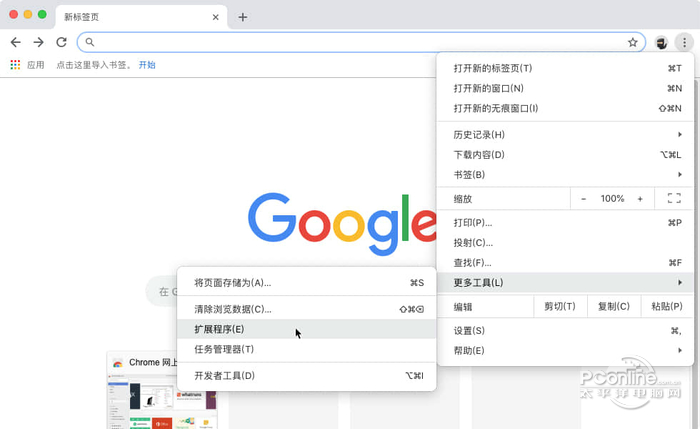Select the 新标签页 tab
Screen dimensions: 700x429
[x=141, y=17]
